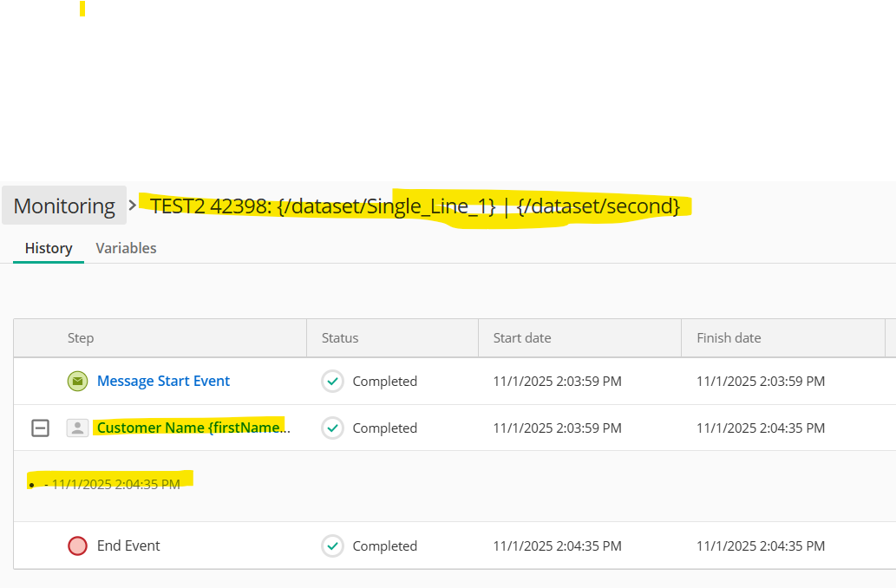Collapse the Customer Name step row
This screenshot has height=588, width=896.
point(40,428)
